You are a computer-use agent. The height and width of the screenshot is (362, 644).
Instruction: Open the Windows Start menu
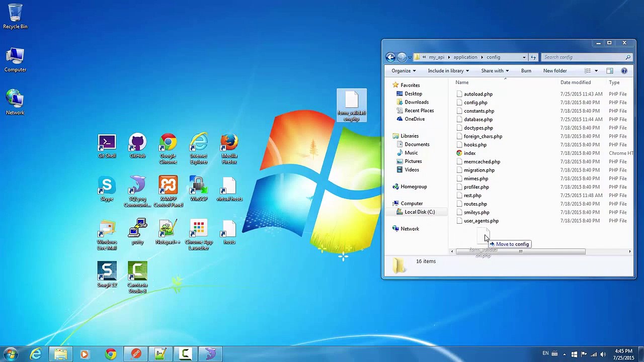(11, 354)
